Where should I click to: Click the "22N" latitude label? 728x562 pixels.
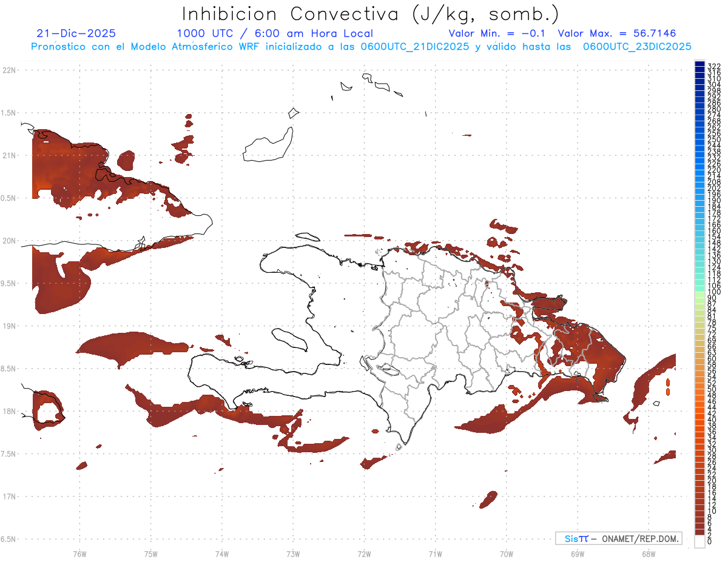click(x=9, y=70)
